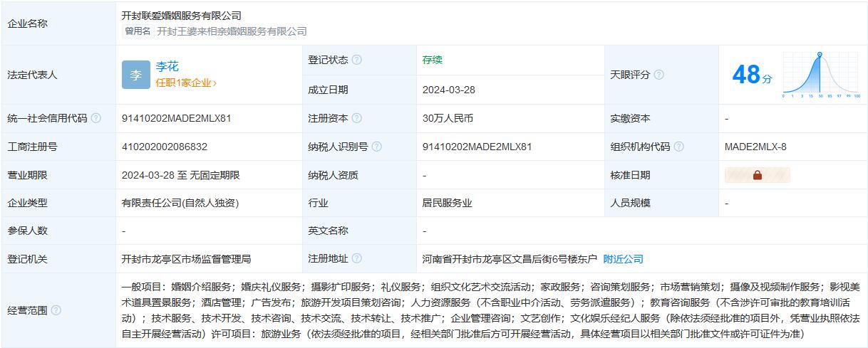868x348 pixels.
Task: Click the 企业名称 label cell
Action: tap(58, 23)
